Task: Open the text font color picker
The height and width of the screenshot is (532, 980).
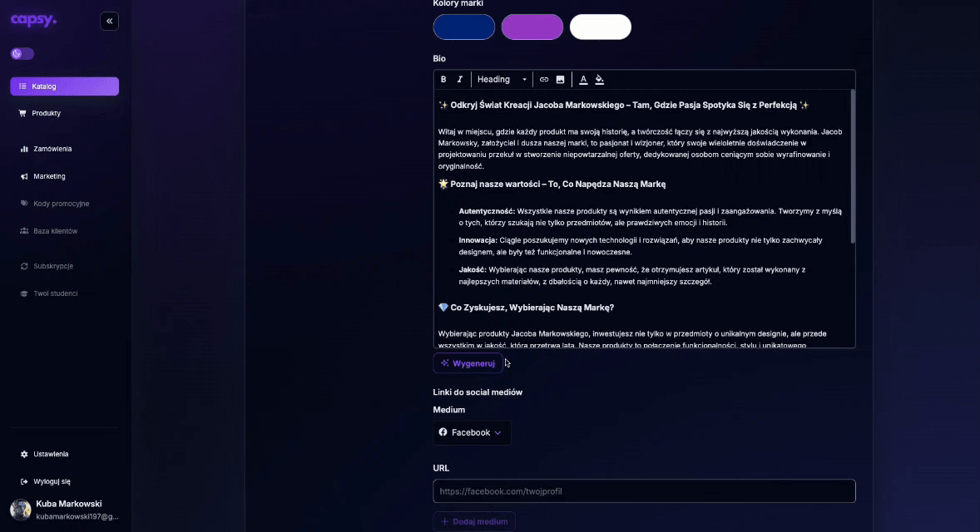Action: (583, 80)
